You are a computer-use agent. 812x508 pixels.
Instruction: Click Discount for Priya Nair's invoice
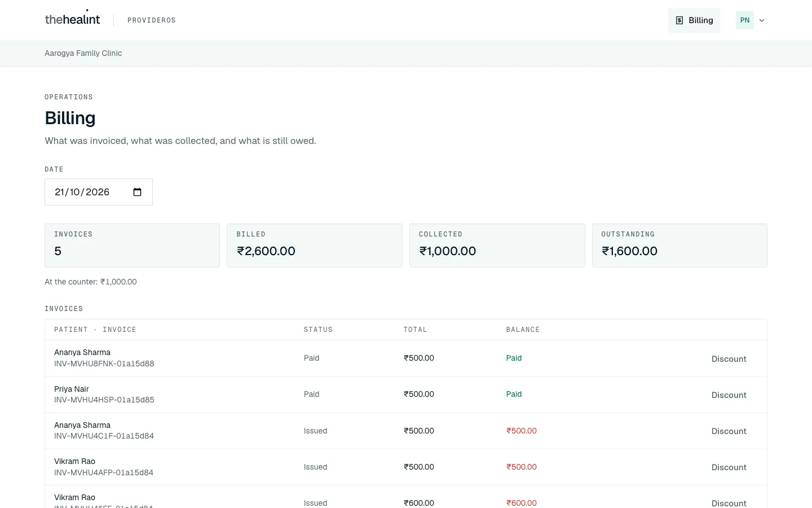pyautogui.click(x=729, y=395)
